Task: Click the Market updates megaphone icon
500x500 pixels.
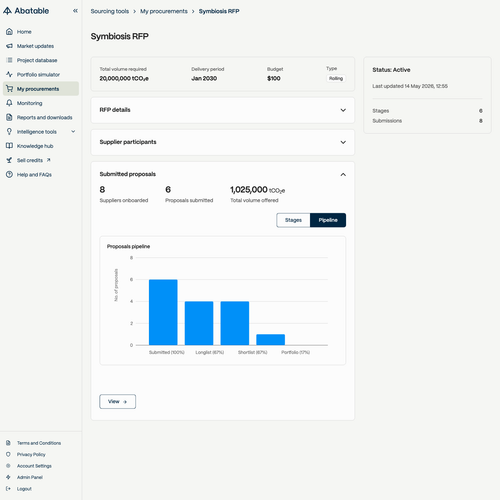Action: point(9,46)
